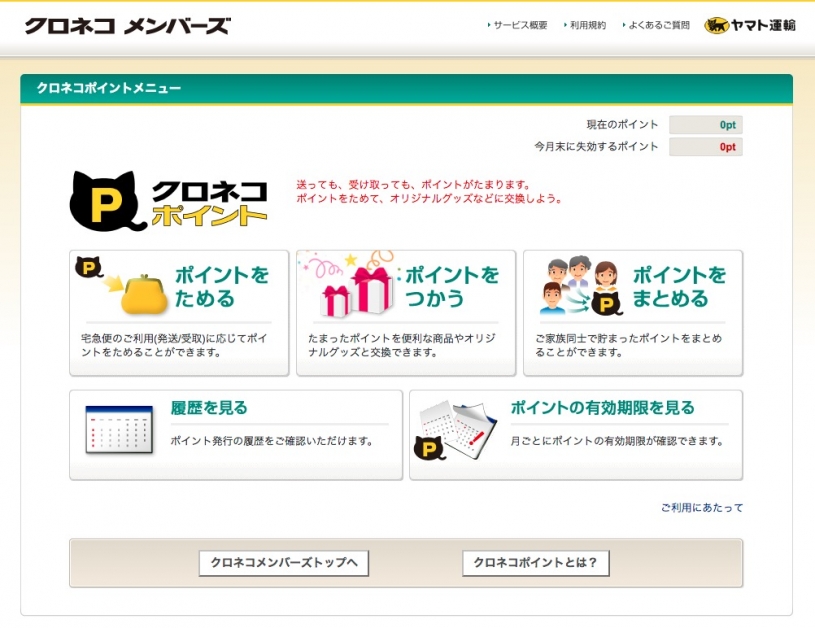Click the 現在のポイント label
Image resolution: width=815 pixels, height=628 pixels.
(x=622, y=125)
